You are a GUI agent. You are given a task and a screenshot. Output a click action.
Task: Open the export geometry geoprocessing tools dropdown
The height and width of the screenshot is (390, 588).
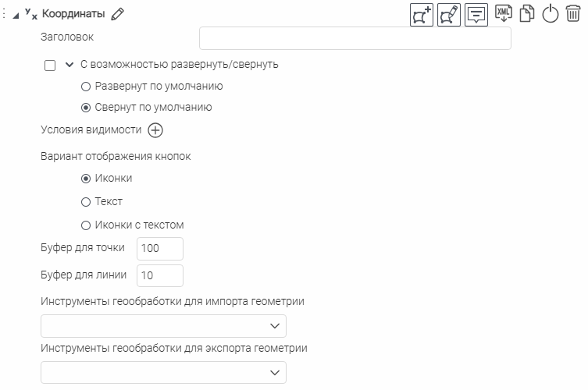click(163, 374)
